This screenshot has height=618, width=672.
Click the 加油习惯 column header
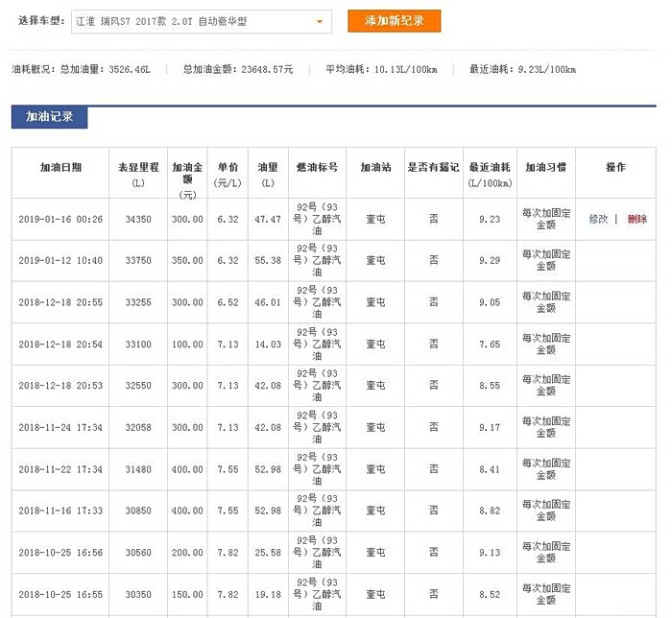545,167
